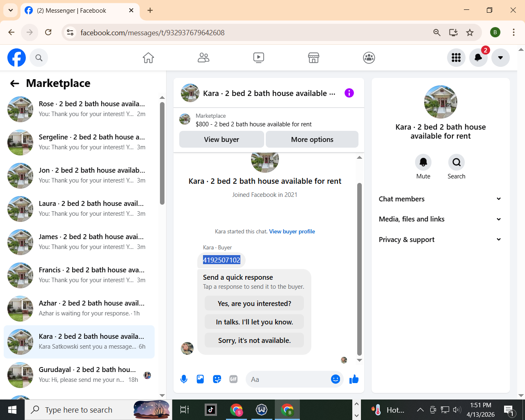The image size is (525, 420).
Task: Go to Home feed icon
Action: 148,58
